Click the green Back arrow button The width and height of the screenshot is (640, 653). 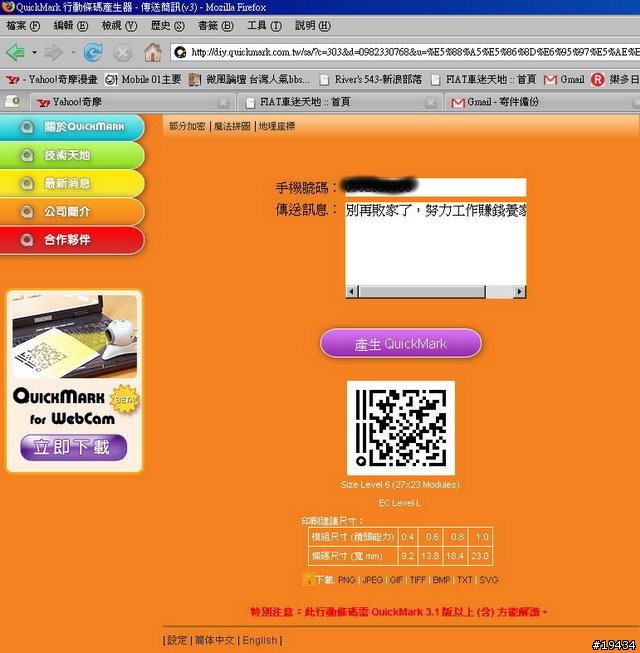[x=15, y=52]
